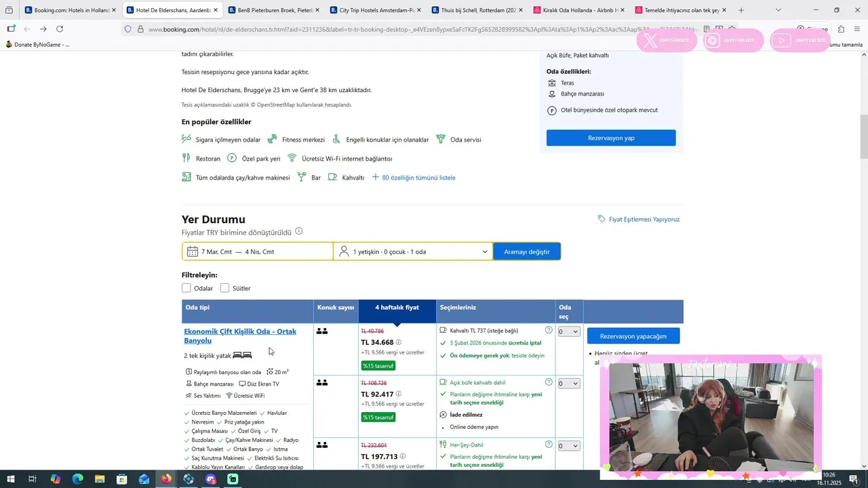
Task: Click the info icon beside TL 34.668
Action: [399, 342]
